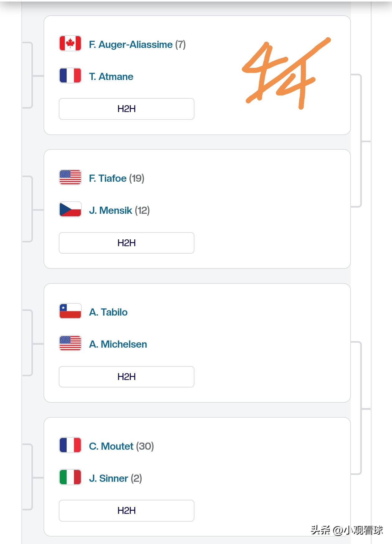The image size is (392, 544).
Task: Click France flag beside T. Atmane
Action: coord(70,76)
